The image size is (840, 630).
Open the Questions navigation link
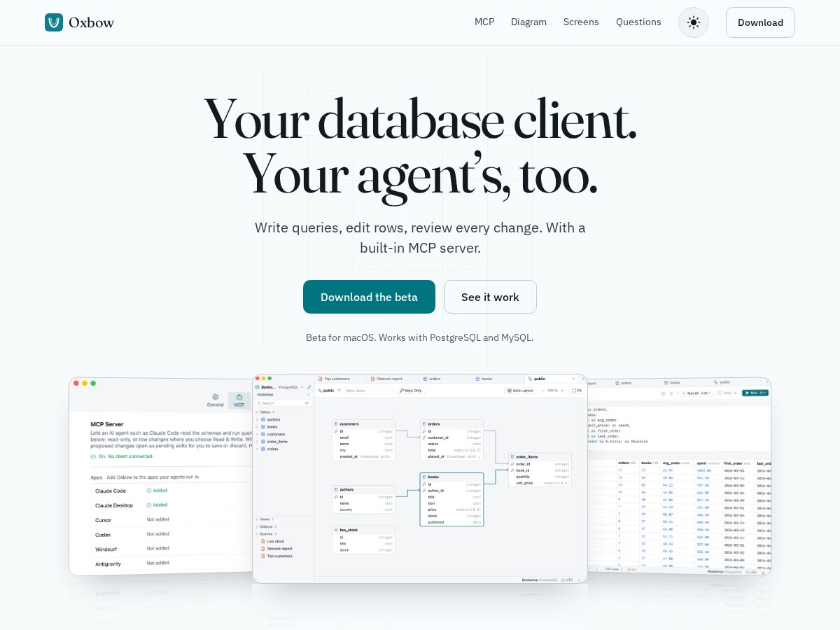click(638, 22)
